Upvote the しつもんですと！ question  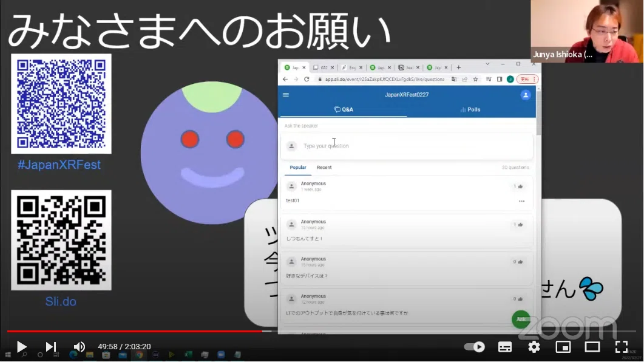tap(518, 225)
